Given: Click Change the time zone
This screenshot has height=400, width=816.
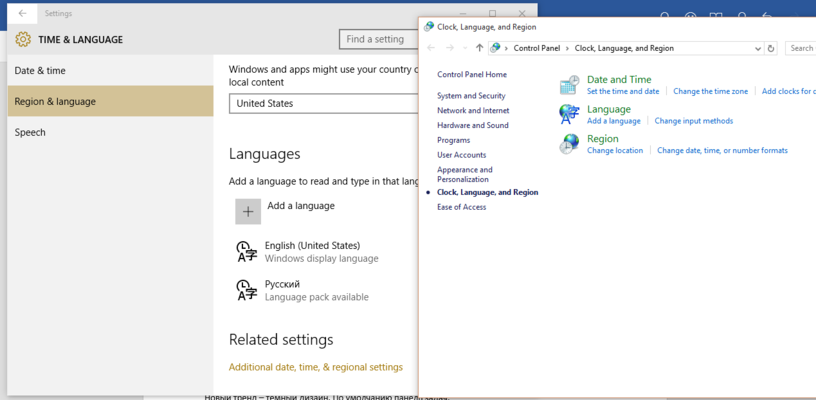Looking at the screenshot, I should [710, 91].
